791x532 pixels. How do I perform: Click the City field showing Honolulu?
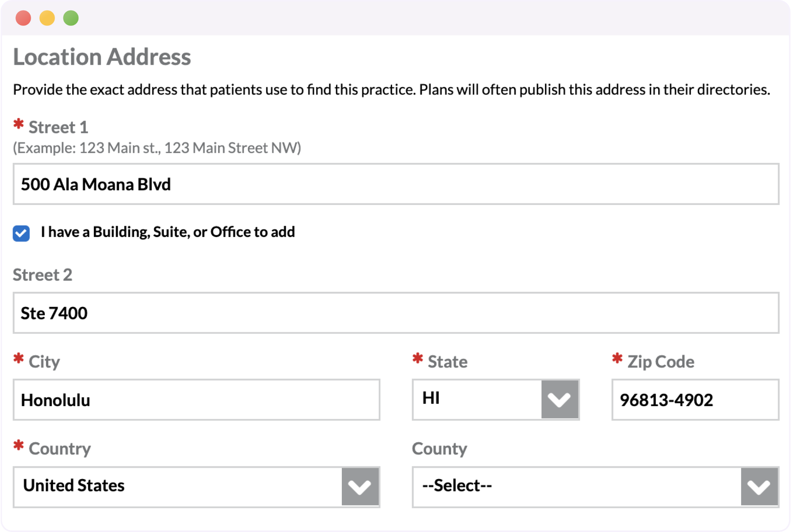point(197,400)
